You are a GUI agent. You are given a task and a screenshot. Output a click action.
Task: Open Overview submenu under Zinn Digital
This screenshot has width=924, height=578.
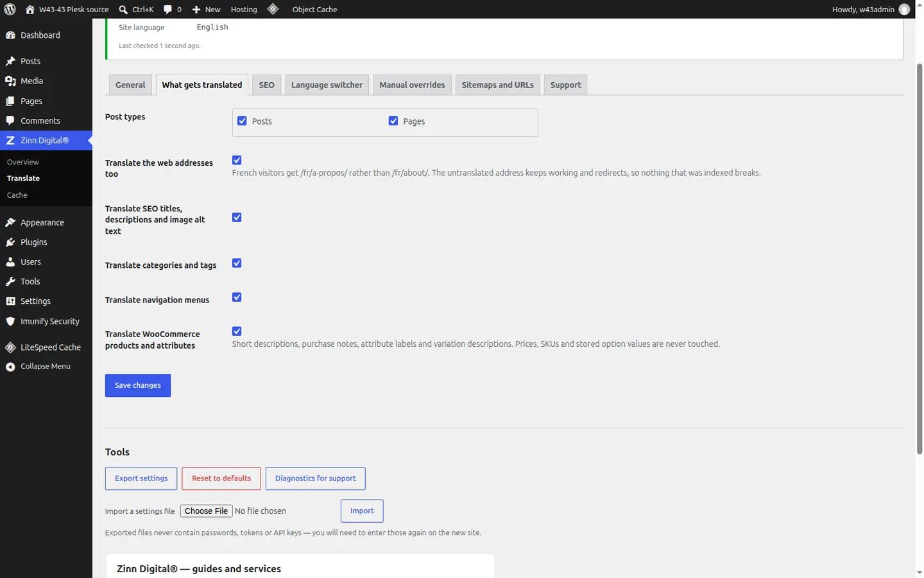23,162
